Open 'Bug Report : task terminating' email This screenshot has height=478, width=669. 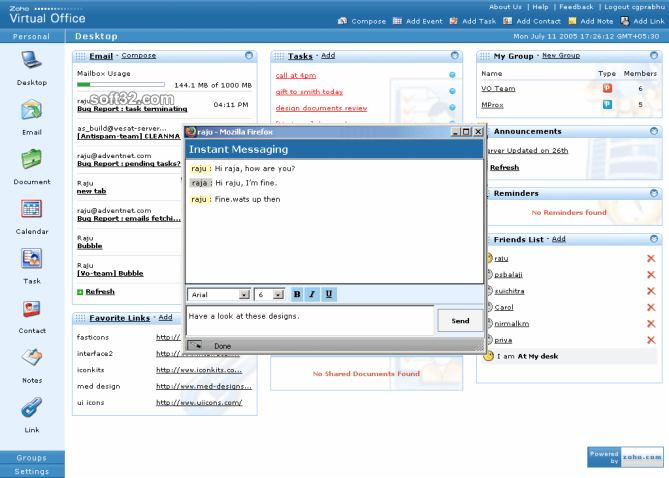coord(132,109)
